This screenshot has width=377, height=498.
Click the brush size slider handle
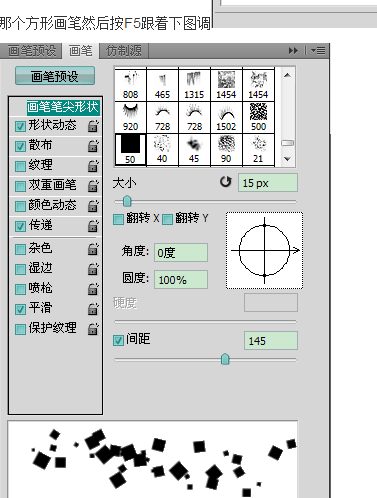coord(127,201)
